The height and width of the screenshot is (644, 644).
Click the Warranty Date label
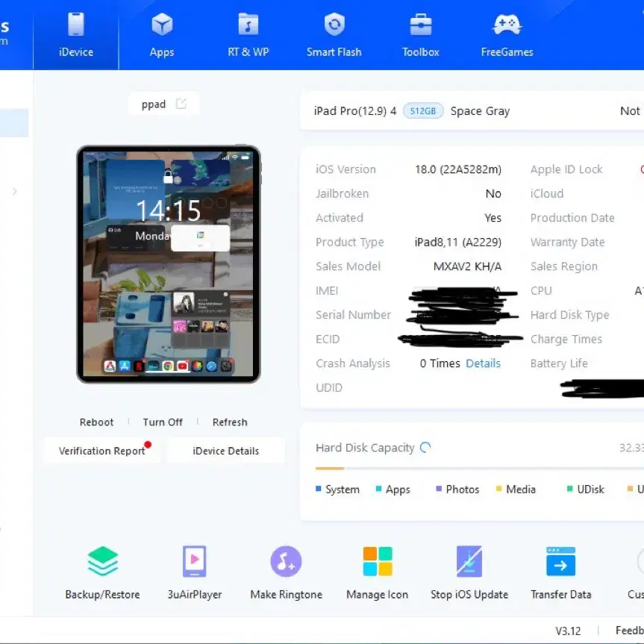[x=568, y=243]
